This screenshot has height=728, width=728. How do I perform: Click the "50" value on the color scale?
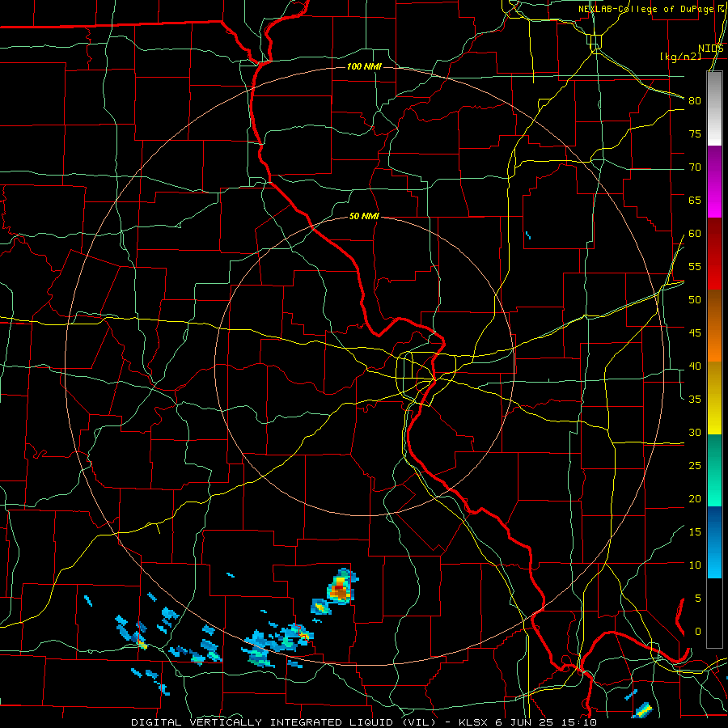pos(695,300)
